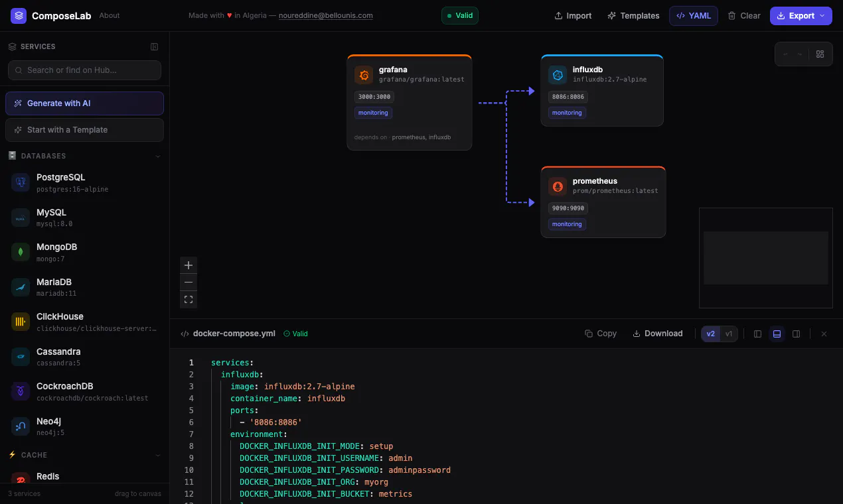843x504 pixels.
Task: Click the docker-compose.yml file name
Action: 234,334
